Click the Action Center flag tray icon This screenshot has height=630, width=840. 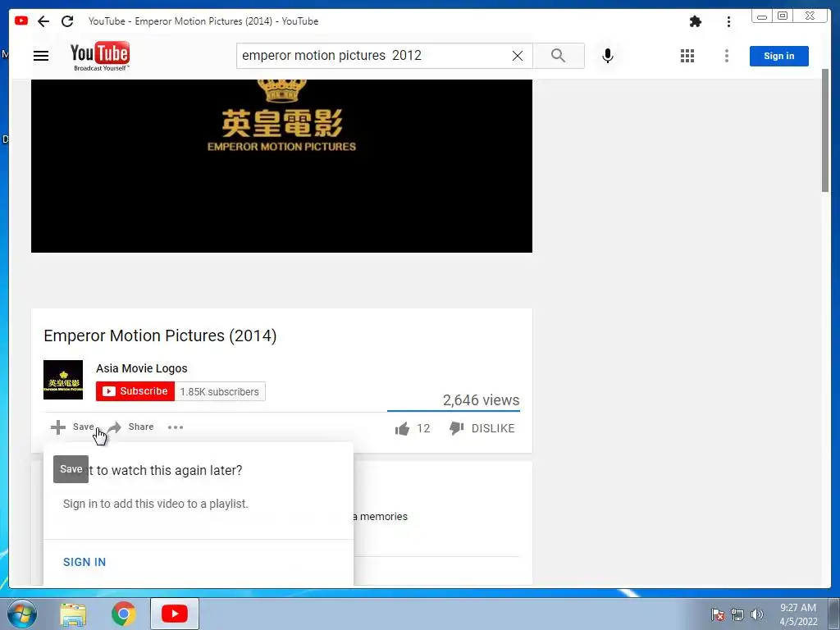(x=718, y=614)
